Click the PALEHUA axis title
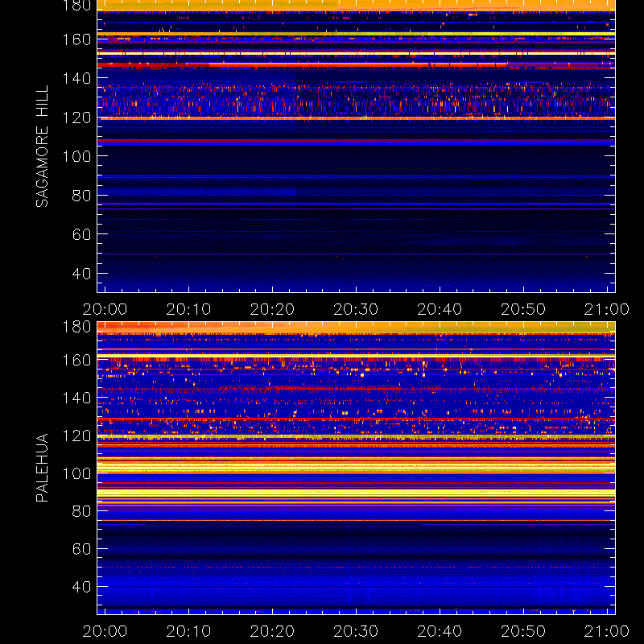This screenshot has height=644, width=644. pyautogui.click(x=42, y=468)
